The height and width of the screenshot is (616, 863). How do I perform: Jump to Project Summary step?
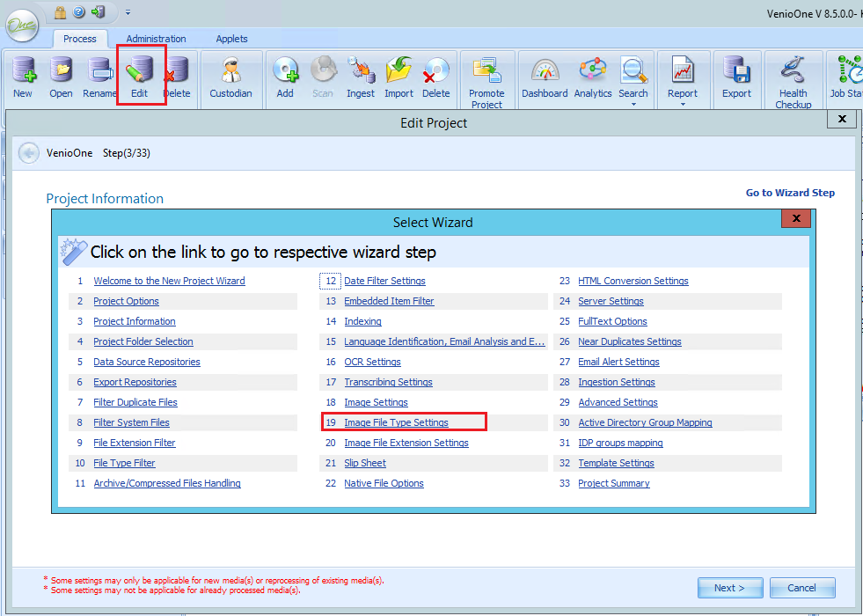pyautogui.click(x=614, y=483)
